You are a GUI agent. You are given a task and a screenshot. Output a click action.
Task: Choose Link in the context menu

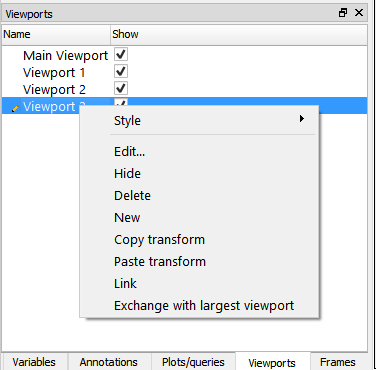pyautogui.click(x=199, y=284)
